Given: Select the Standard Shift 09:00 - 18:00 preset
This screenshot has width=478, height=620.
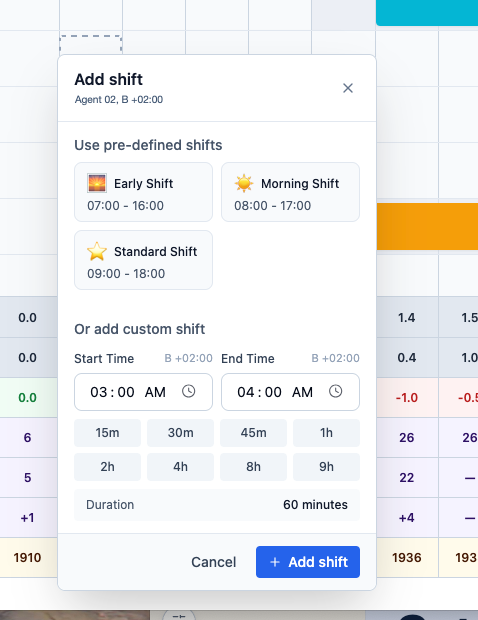Looking at the screenshot, I should point(144,260).
